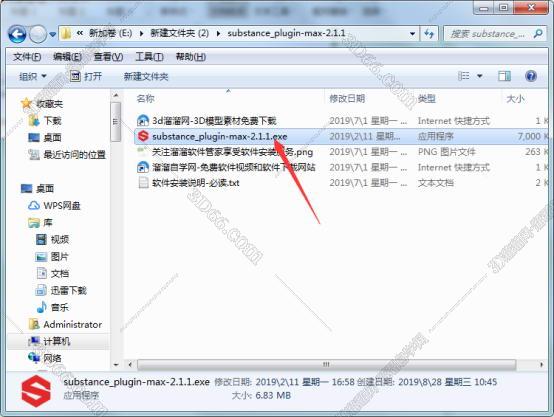Select the top-level 桌面 tree node
The height and width of the screenshot is (417, 554).
[x=45, y=189]
